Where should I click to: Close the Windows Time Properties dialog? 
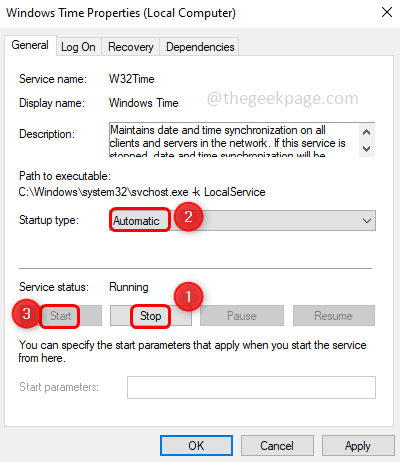click(x=387, y=13)
